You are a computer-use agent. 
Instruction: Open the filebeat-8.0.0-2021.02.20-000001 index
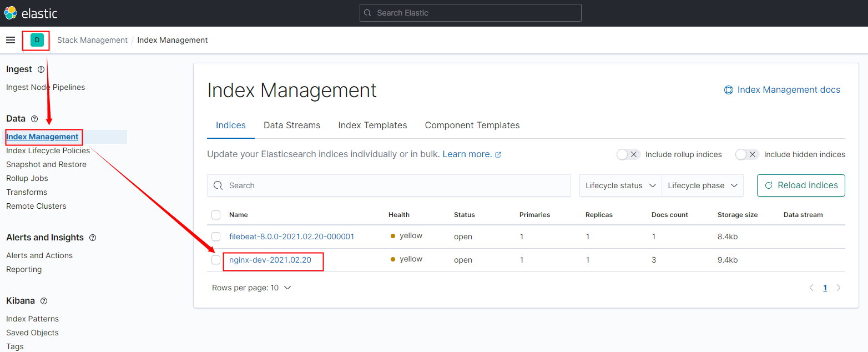(x=291, y=237)
